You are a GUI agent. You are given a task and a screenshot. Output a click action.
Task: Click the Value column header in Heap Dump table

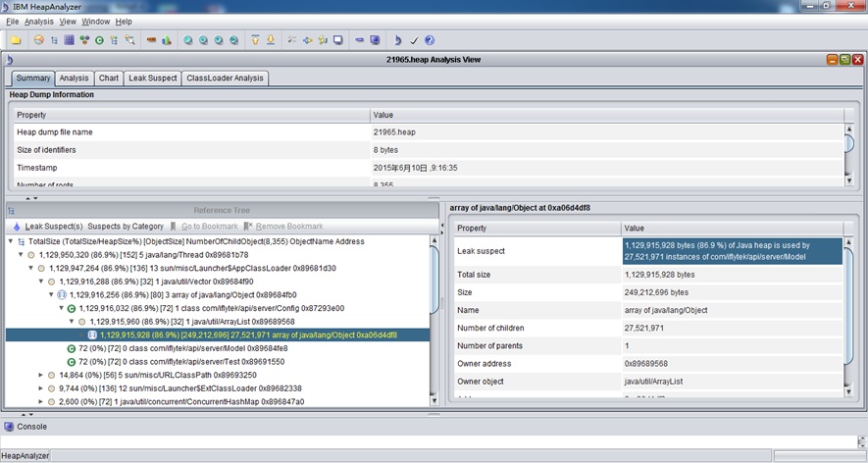607,115
